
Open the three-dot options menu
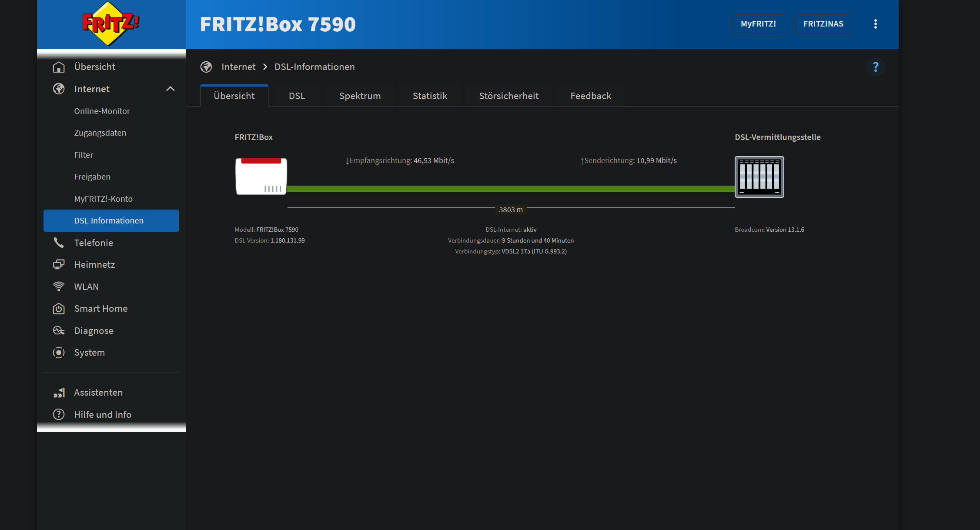(875, 24)
